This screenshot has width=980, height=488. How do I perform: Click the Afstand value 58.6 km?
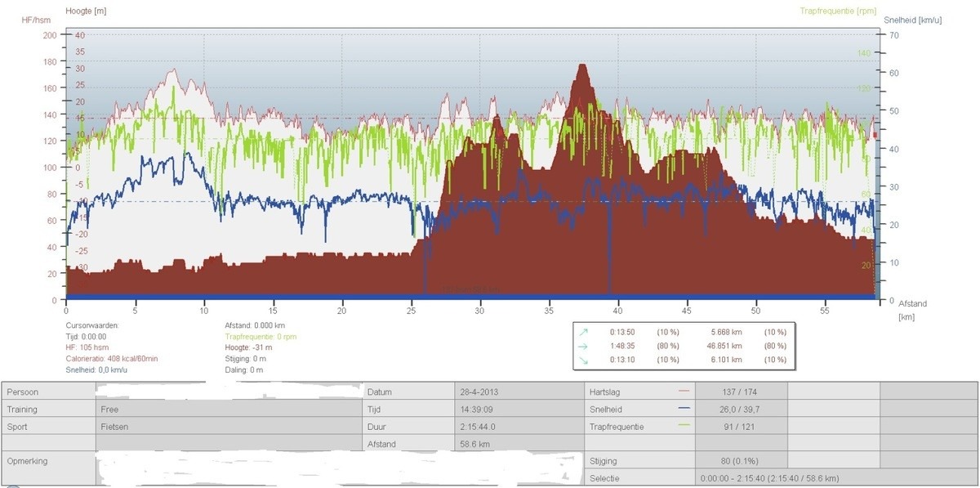474,444
